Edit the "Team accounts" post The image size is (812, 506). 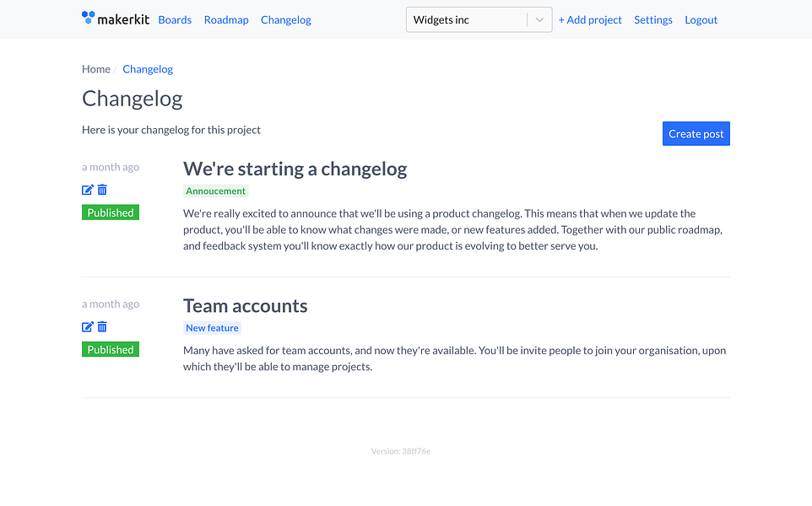pos(88,327)
